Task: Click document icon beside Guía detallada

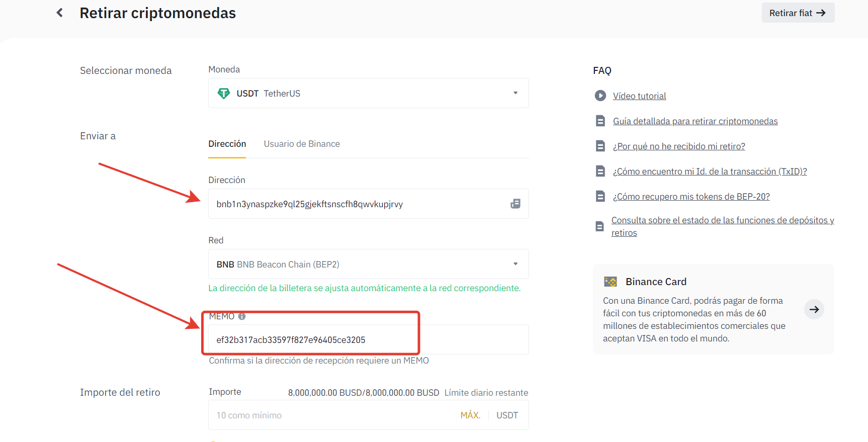Action: (x=600, y=121)
